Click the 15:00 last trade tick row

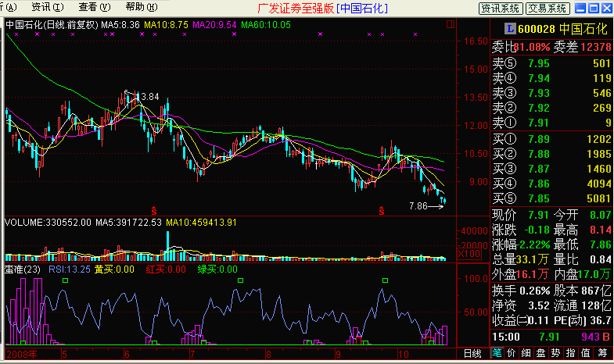(551, 337)
